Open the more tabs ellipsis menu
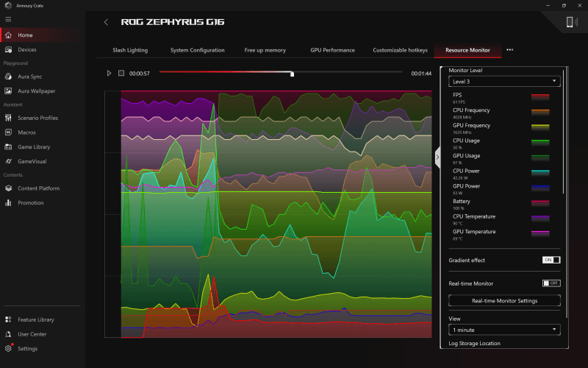588x368 pixels. click(509, 50)
